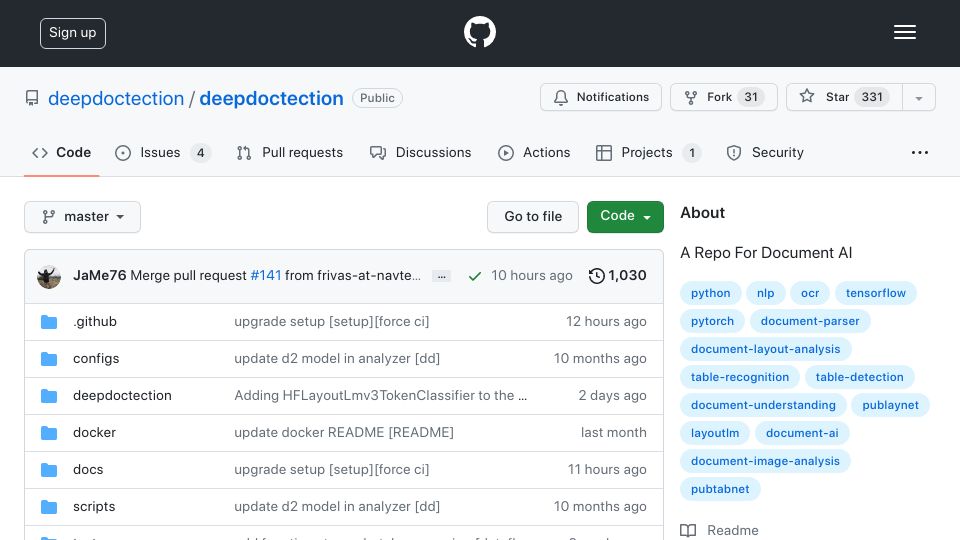Open the star lists dropdown arrow
960x540 pixels.
919,98
